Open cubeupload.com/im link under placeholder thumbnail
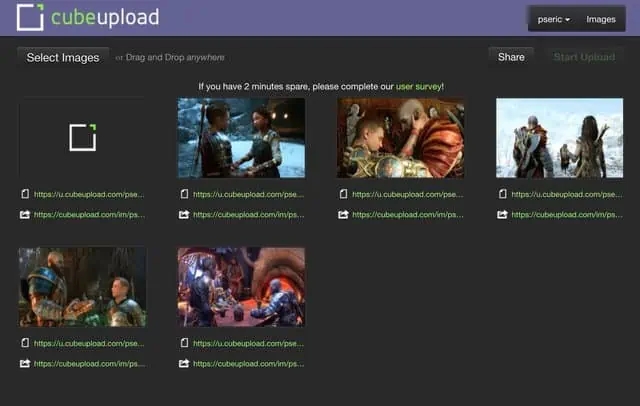The width and height of the screenshot is (640, 406). click(89, 215)
